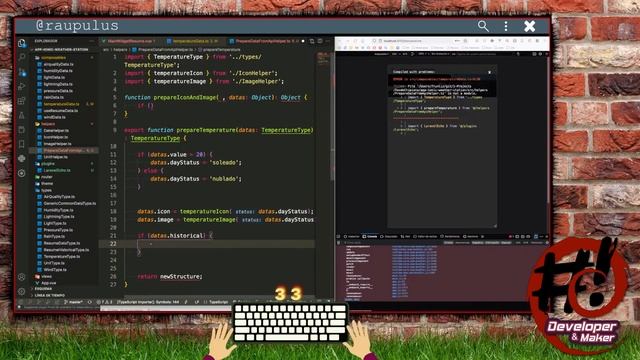Screen dimensions: 640x360
Task: Click split editor icon in editor toolbar
Action: (320, 41)
